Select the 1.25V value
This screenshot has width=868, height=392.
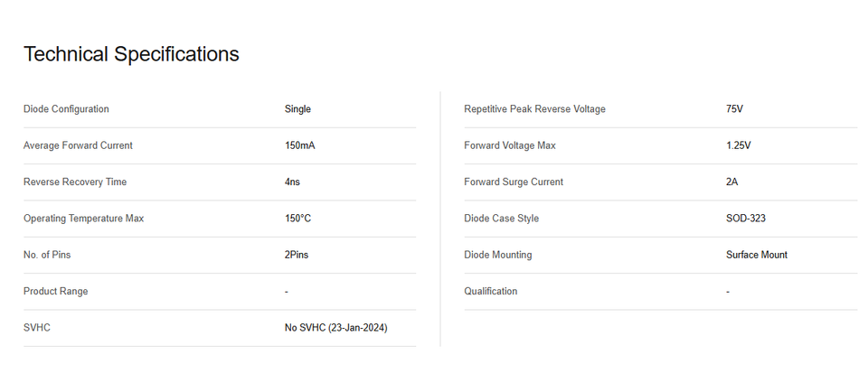pos(738,145)
